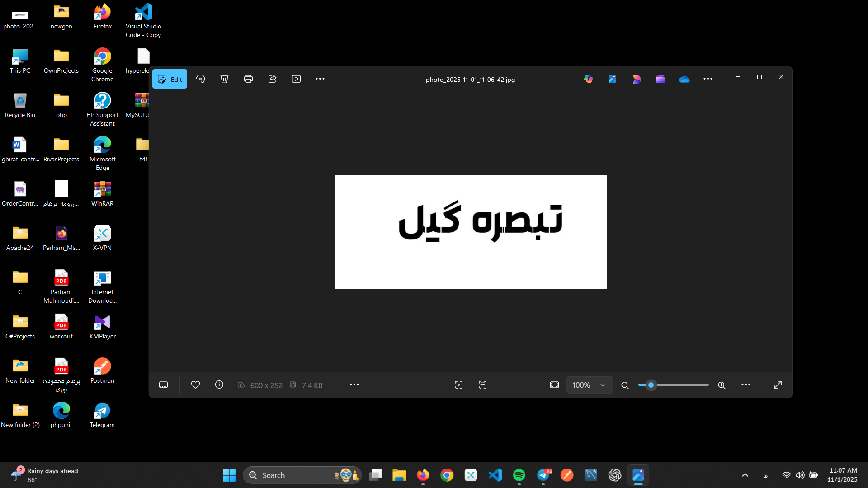Toggle the filmstrip view at bottom left
Viewport: 868px width, 488px height.
pos(164,385)
